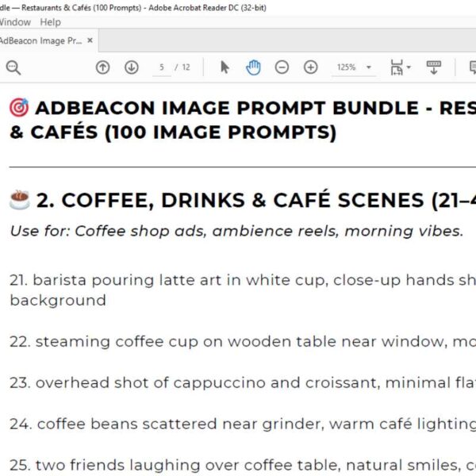Close the AdBeacon document tab
476x476 pixels.
click(90, 40)
